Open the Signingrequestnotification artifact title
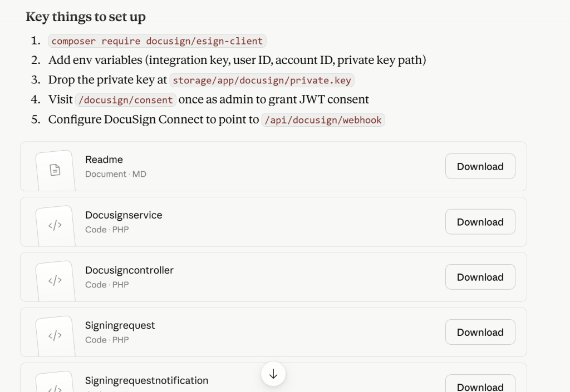Viewport: 570px width, 392px height. (146, 381)
